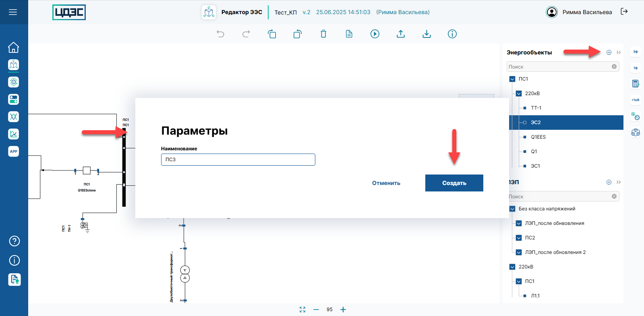The image size is (644, 316).
Task: Open the home page from sidebar
Action: (14, 48)
